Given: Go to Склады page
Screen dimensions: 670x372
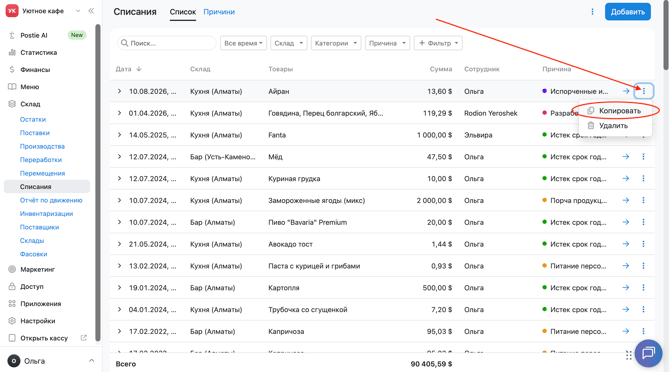Looking at the screenshot, I should coord(32,240).
